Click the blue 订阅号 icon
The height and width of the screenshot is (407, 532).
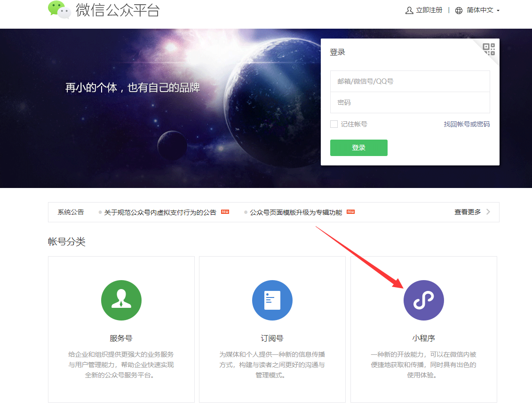pos(272,300)
